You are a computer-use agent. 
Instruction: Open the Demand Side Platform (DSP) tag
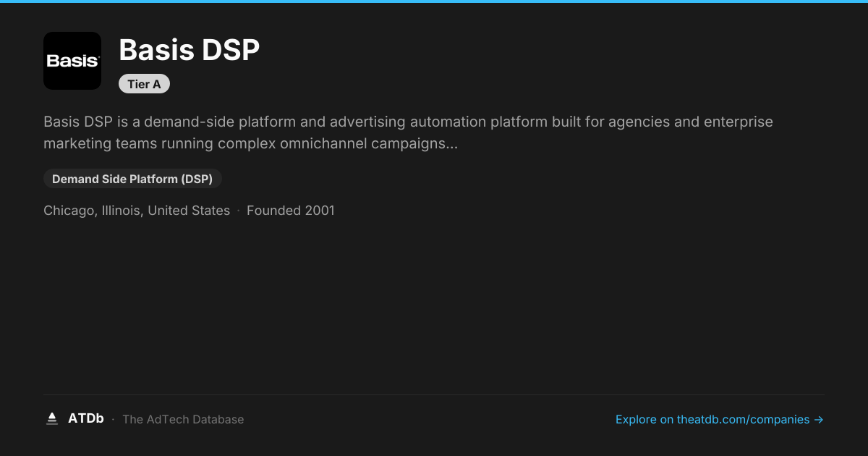132,179
